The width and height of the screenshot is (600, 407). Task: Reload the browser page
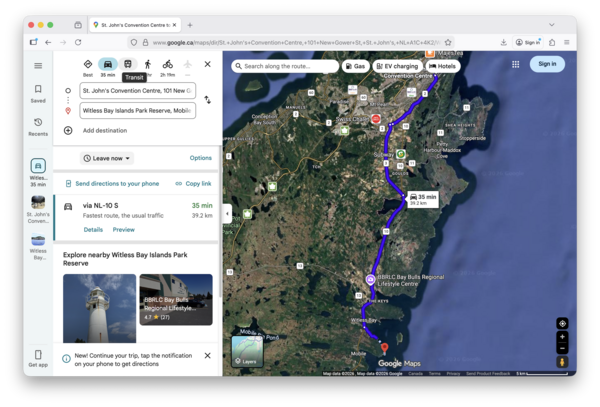(x=78, y=42)
